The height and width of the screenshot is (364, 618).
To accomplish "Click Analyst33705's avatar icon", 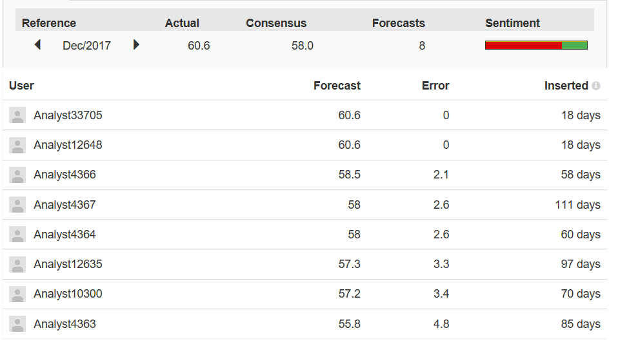I will 17,115.
